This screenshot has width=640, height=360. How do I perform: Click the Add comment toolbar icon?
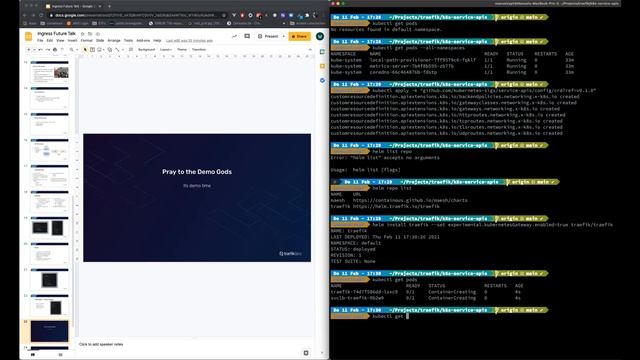click(131, 49)
